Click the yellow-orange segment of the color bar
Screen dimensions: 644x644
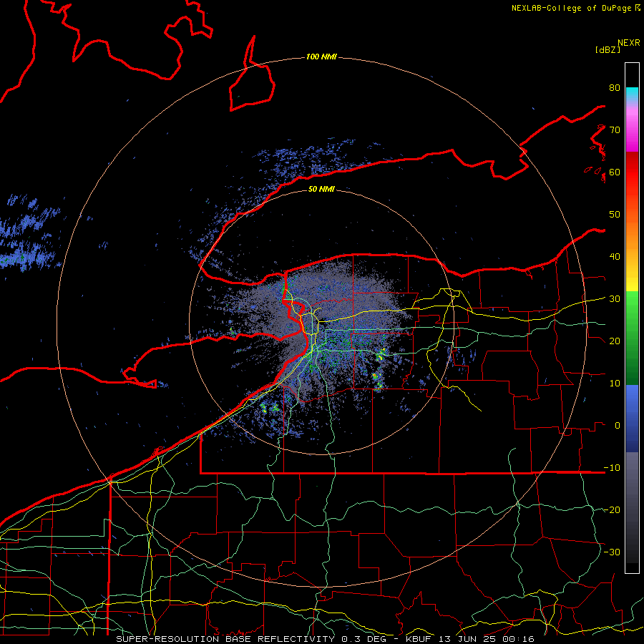point(632,255)
